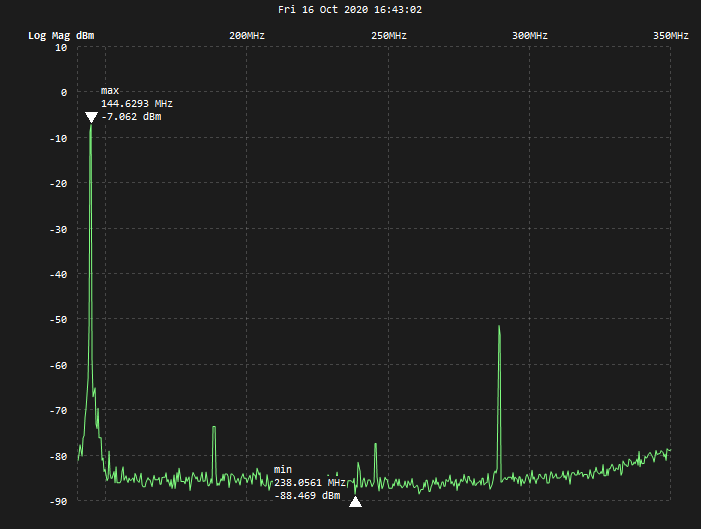This screenshot has width=701, height=529.
Task: Select the 144.6293 MHz max frequency readout
Action: pyautogui.click(x=137, y=104)
